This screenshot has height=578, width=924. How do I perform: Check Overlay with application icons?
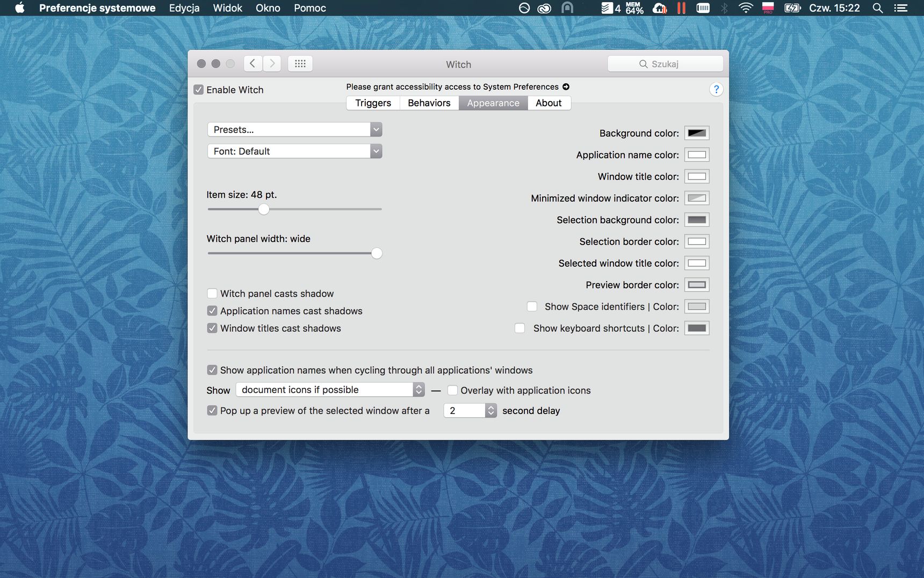(x=452, y=390)
